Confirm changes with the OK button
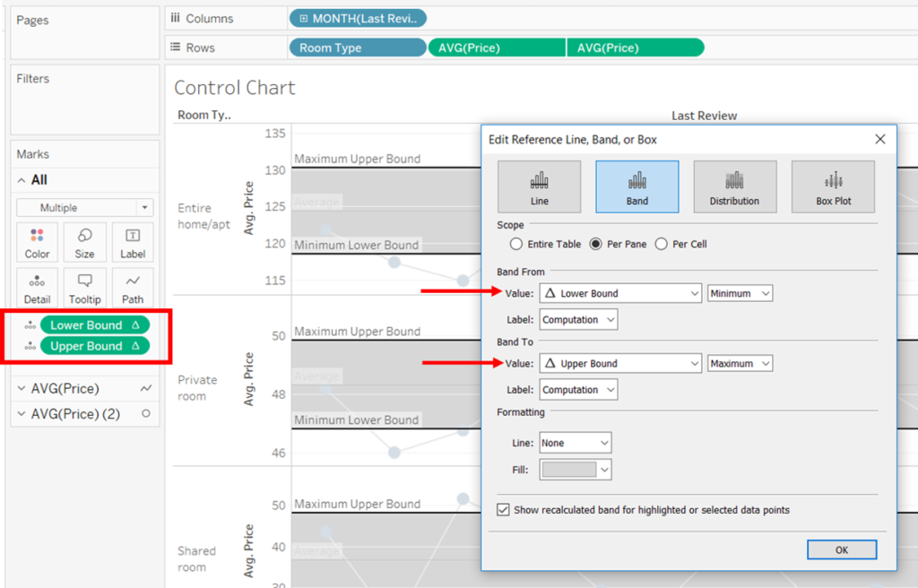Screen dimensions: 918x588 [x=841, y=549]
